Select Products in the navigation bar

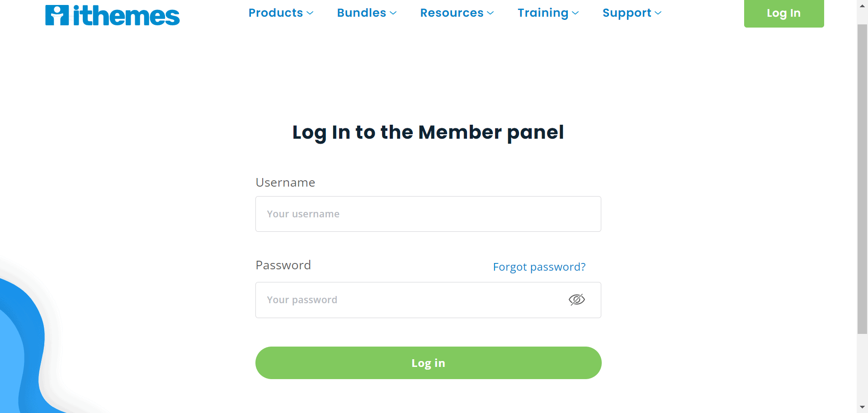[x=276, y=13]
